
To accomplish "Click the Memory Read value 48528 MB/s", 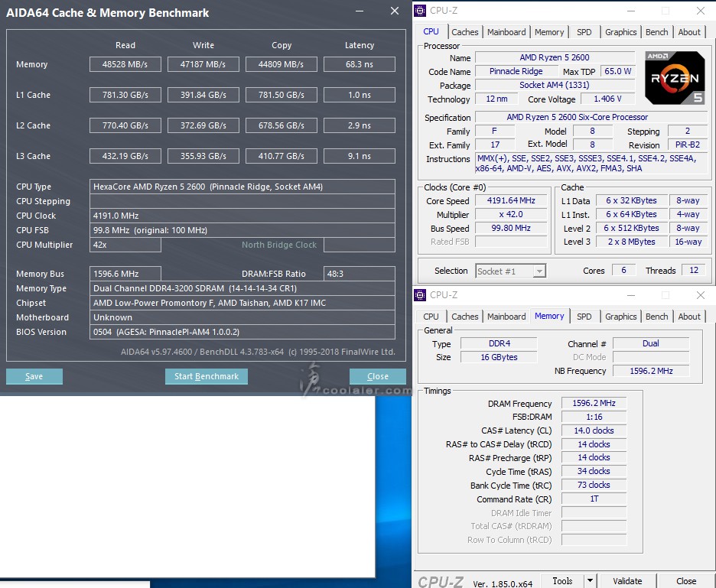I will click(125, 64).
